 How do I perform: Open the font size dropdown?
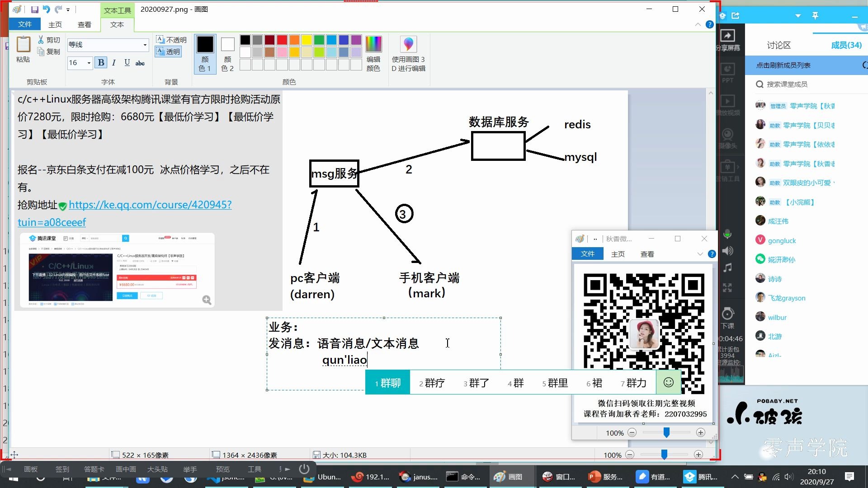coord(89,63)
